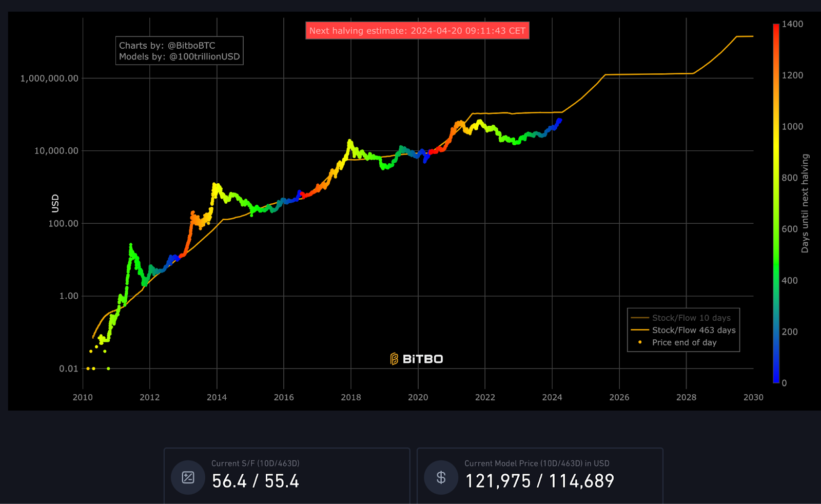Click the 0.01 y-axis tick label
Viewport: 821px width, 504px height.
pos(69,369)
